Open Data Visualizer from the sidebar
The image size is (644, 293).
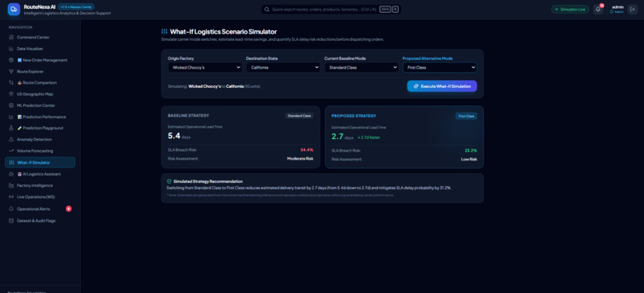pyautogui.click(x=40, y=49)
